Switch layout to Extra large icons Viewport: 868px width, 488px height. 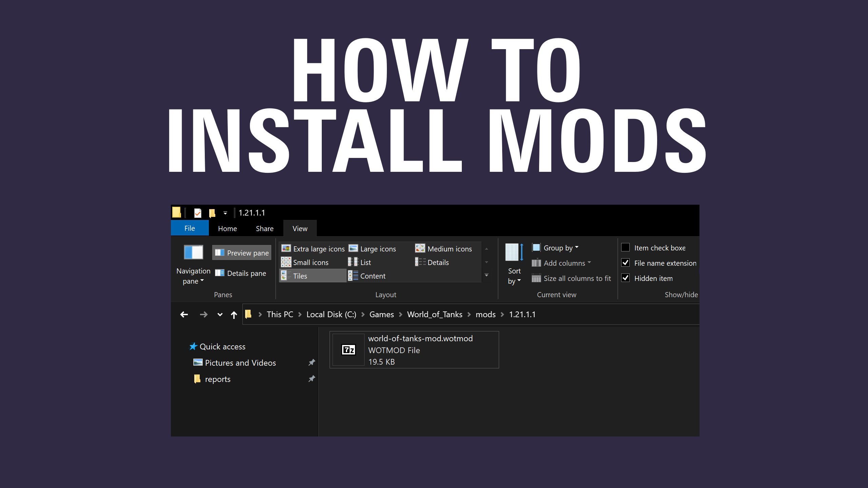[x=318, y=248]
